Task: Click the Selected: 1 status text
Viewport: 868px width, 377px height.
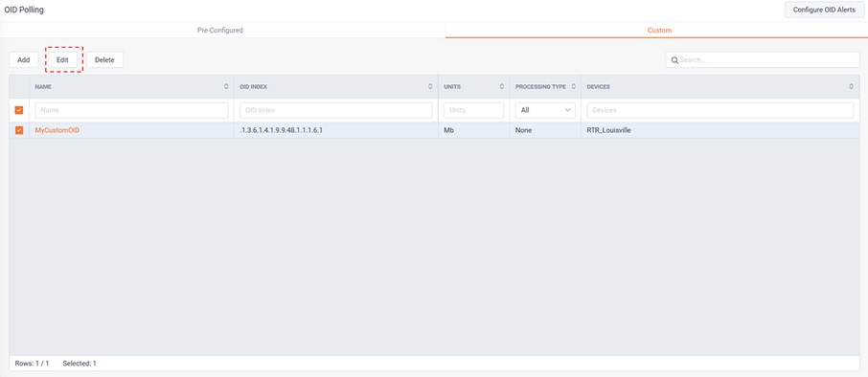Action: coord(80,364)
